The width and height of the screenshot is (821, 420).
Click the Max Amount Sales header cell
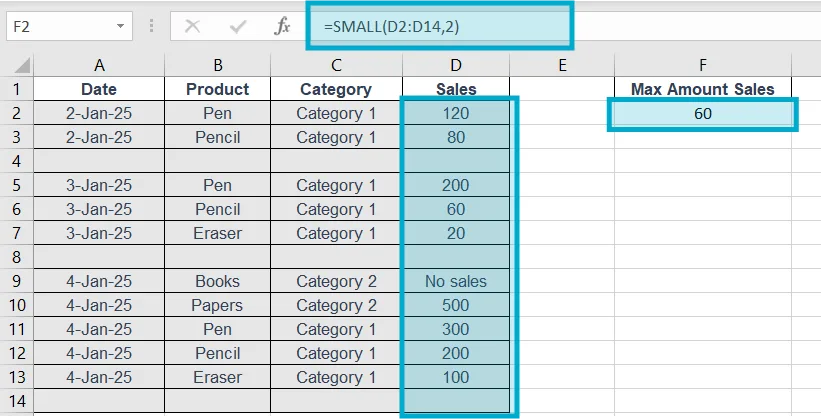[703, 90]
